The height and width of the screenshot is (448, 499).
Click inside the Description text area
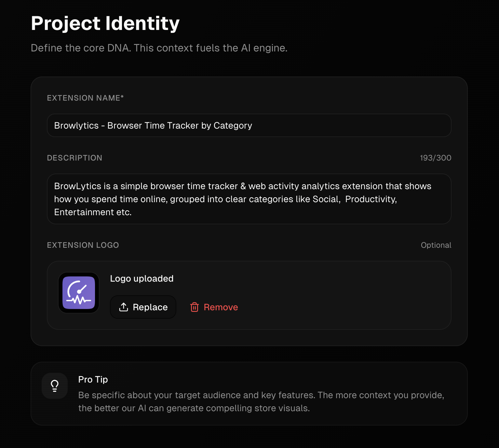click(249, 199)
